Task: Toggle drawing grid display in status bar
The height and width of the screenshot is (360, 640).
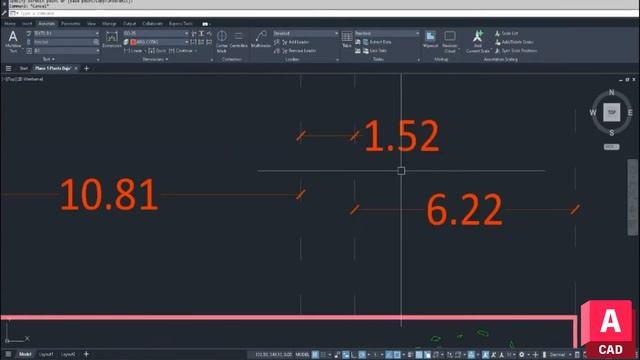Action: click(x=316, y=355)
